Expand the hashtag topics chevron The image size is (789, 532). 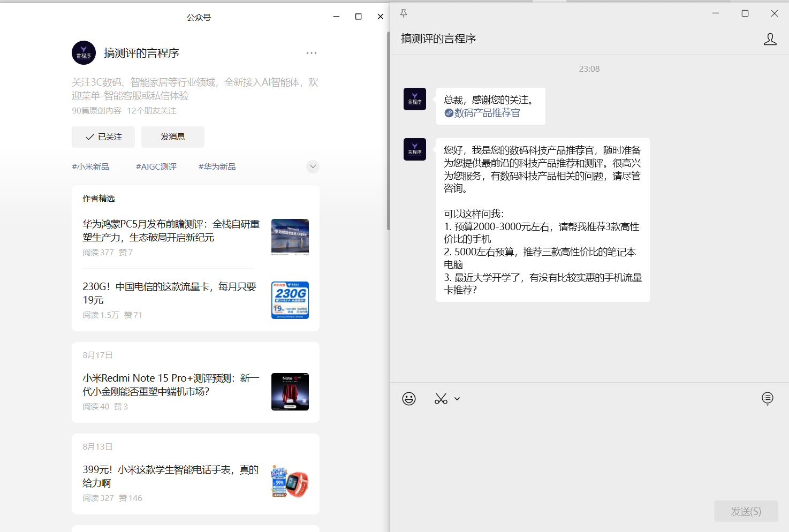pos(313,166)
